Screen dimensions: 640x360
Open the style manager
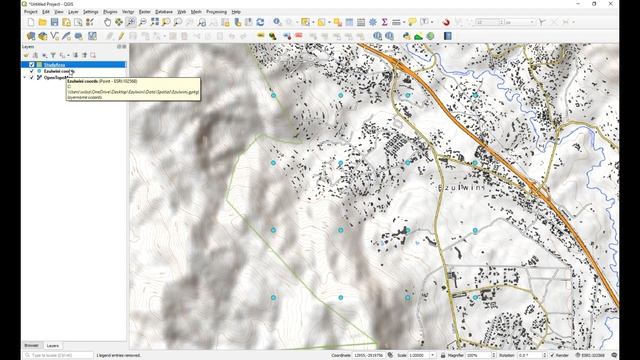click(x=90, y=22)
